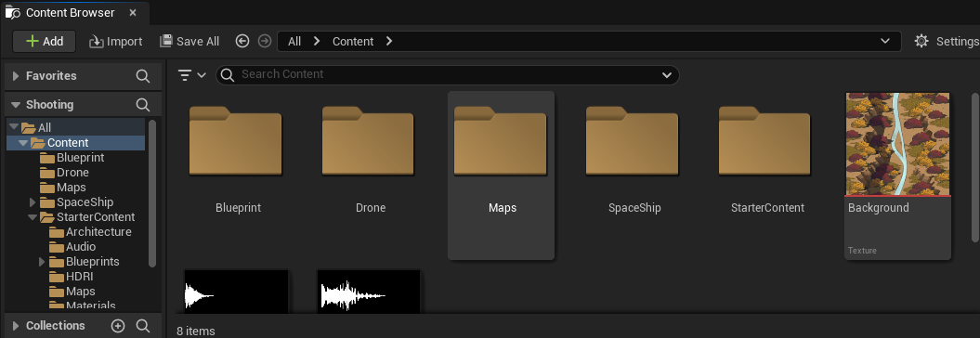
Task: Expand the Collections section
Action: pos(16,326)
